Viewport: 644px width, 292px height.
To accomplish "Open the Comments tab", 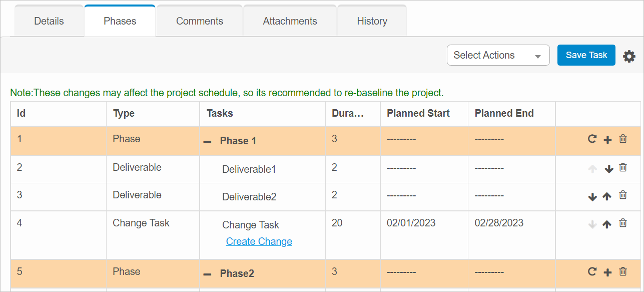I will pos(200,21).
